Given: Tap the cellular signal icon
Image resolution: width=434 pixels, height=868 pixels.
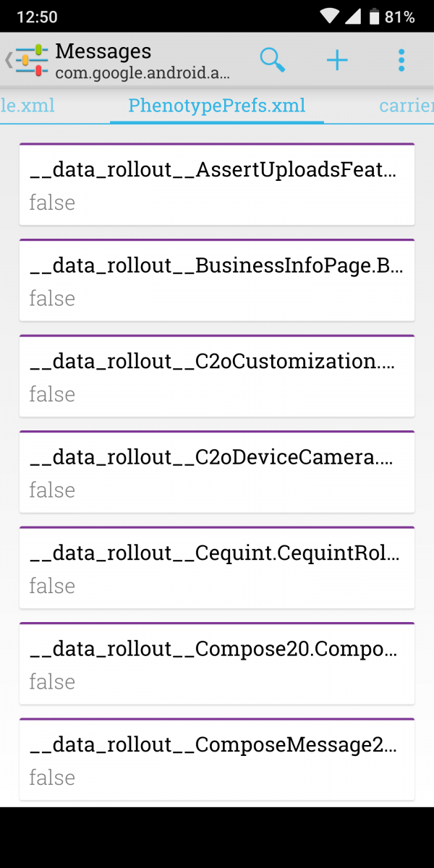Looking at the screenshot, I should coord(355,17).
